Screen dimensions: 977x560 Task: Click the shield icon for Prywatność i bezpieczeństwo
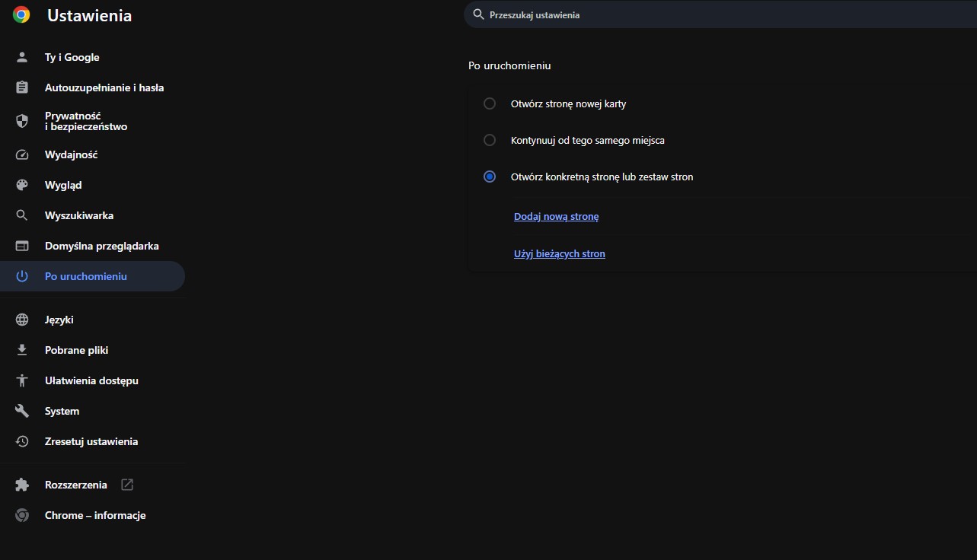[x=22, y=121]
